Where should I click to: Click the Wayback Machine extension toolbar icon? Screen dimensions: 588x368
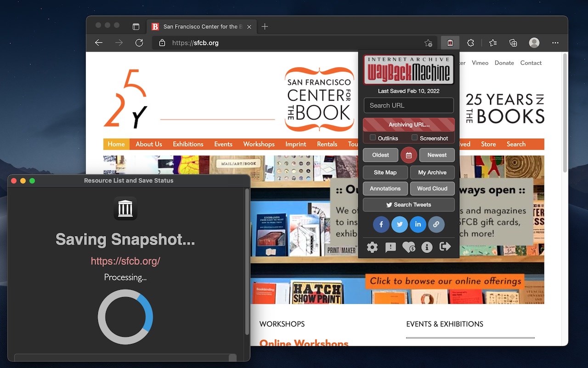tap(450, 43)
